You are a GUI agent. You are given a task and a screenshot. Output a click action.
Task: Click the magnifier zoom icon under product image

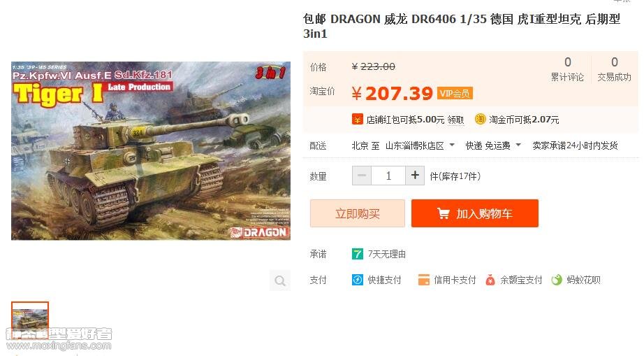tap(280, 280)
